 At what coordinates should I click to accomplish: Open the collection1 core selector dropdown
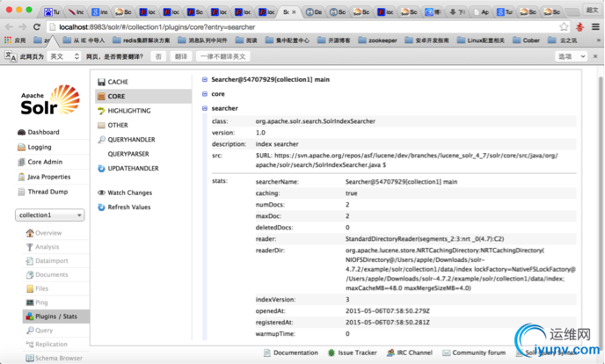pos(50,215)
